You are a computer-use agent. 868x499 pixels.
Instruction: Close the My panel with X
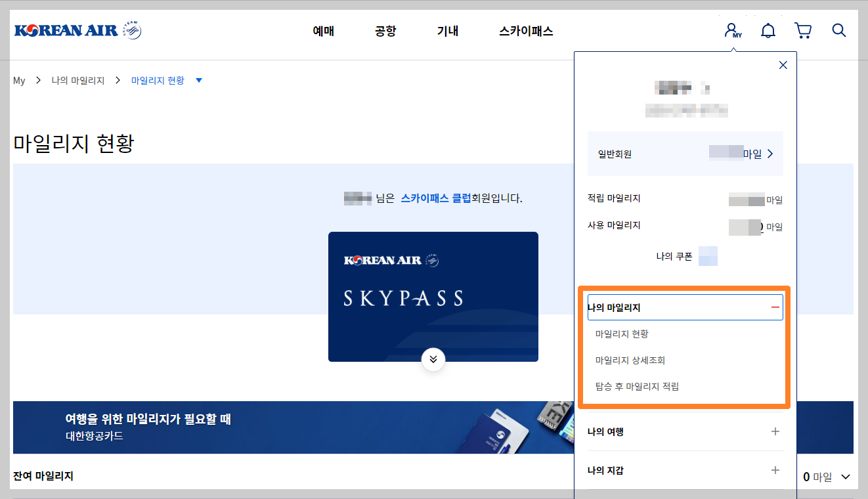click(x=783, y=65)
